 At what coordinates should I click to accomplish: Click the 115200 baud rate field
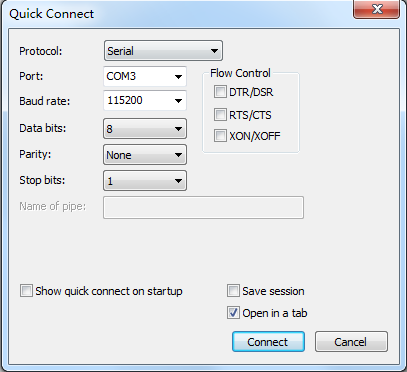click(137, 100)
